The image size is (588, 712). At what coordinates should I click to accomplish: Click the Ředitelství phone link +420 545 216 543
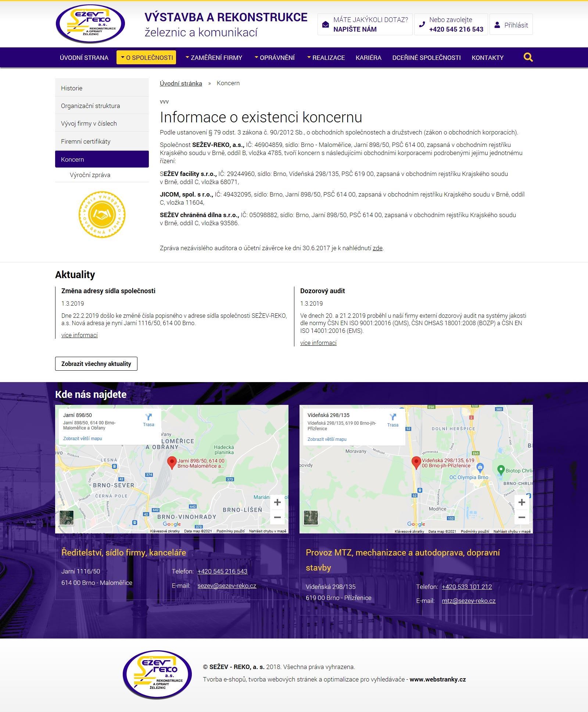[x=222, y=571]
